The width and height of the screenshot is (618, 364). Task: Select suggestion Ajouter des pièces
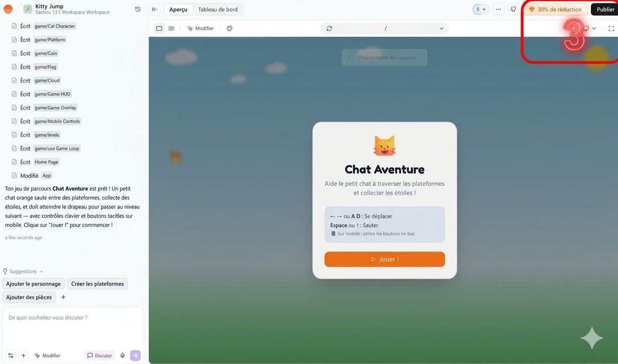[x=29, y=297]
